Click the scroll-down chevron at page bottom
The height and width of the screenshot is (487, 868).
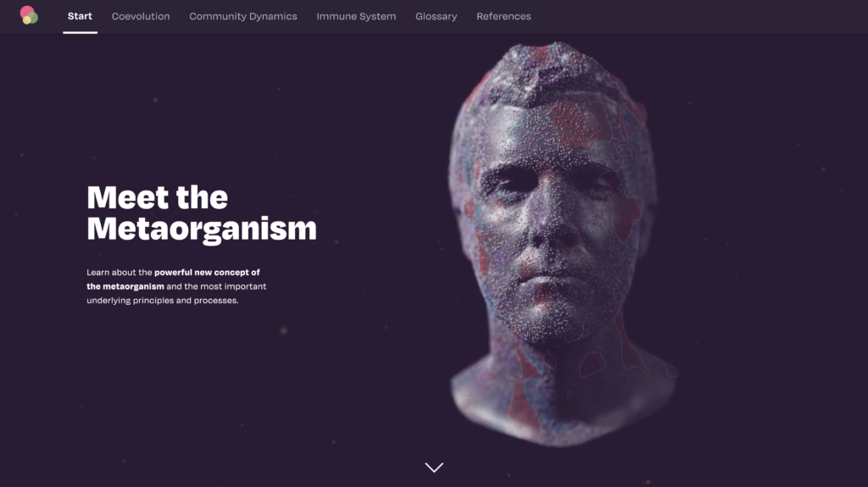(x=434, y=468)
